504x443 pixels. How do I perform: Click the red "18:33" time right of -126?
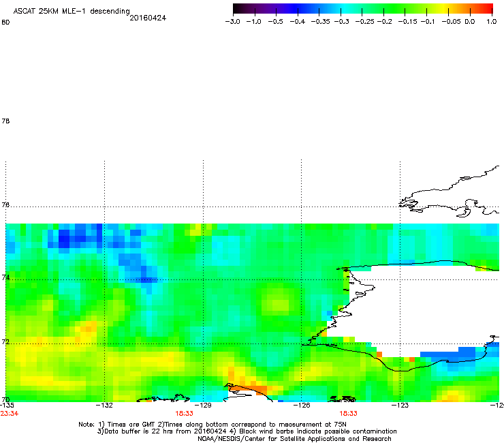point(349,414)
